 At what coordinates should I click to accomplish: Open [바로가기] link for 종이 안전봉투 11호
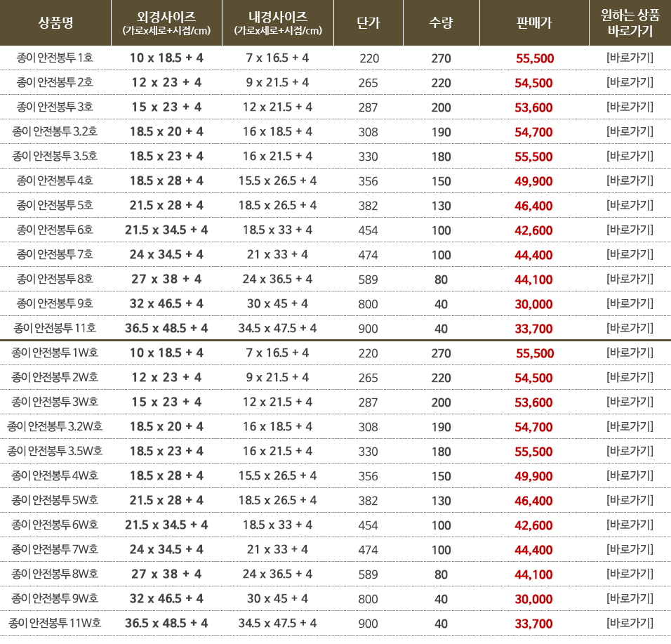[x=630, y=328]
